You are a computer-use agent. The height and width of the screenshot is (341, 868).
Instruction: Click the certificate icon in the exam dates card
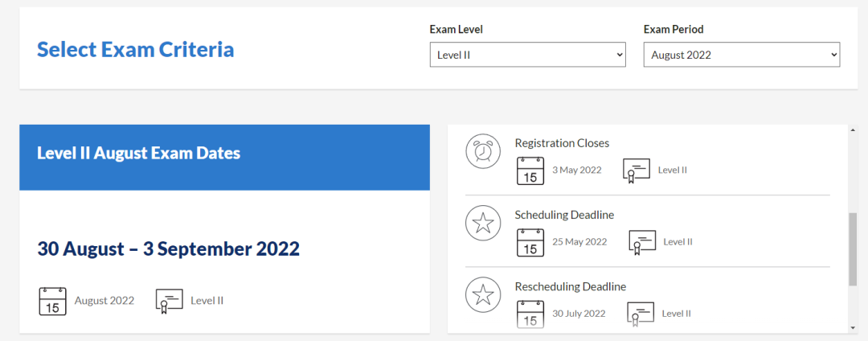pos(169,301)
